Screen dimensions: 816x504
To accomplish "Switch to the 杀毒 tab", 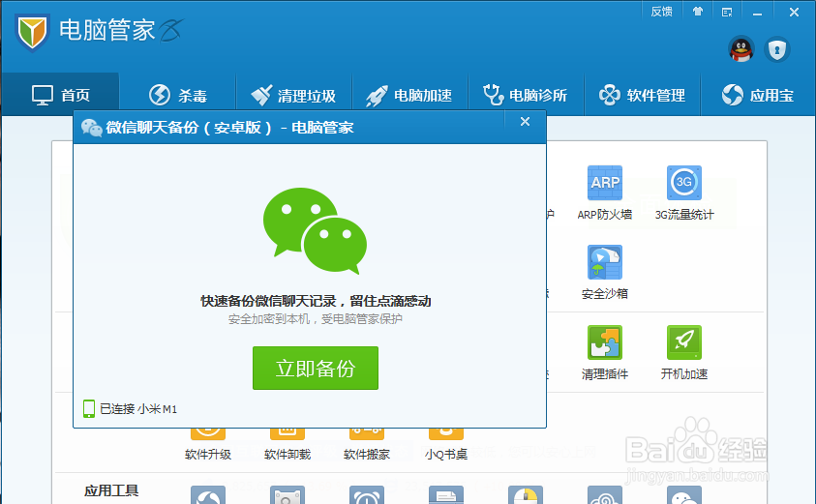I will click(177, 95).
